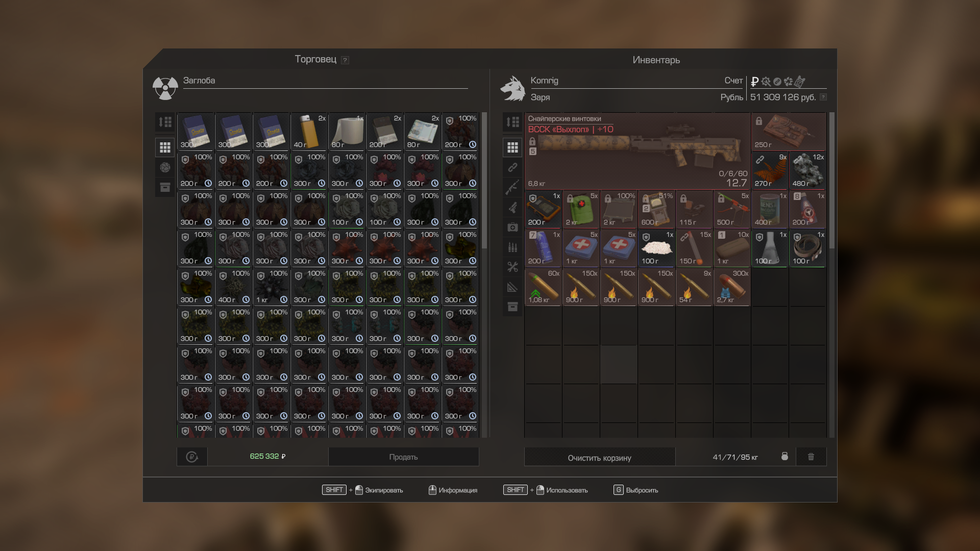Select the blue energy drink can

[543, 248]
